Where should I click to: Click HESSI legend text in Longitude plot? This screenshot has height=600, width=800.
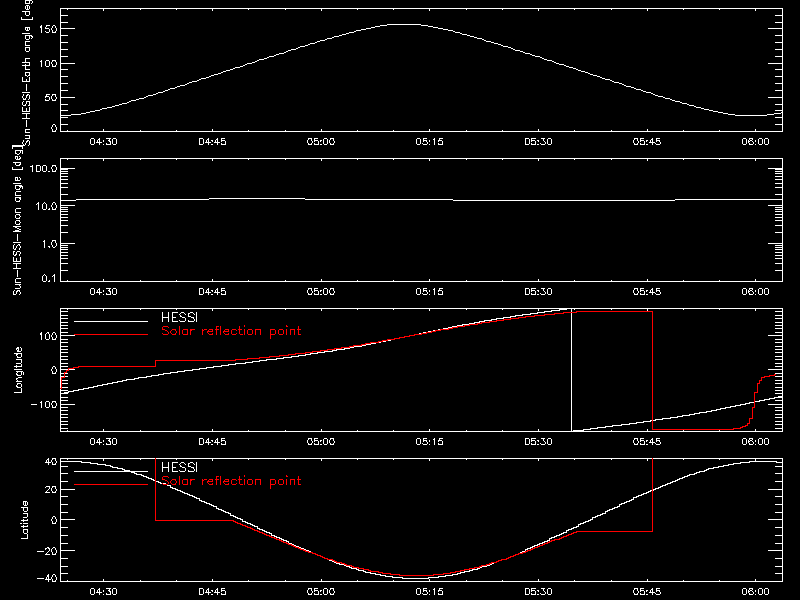tap(179, 318)
